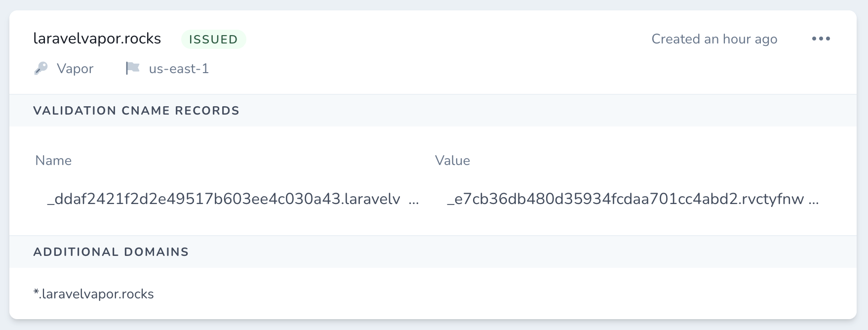Image resolution: width=868 pixels, height=330 pixels.
Task: Select the _e7cb36db CNAME value record
Action: click(625, 199)
